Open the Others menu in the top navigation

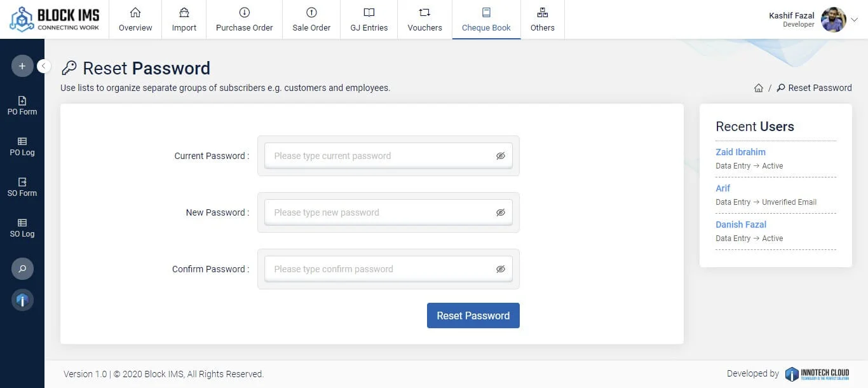[x=542, y=20]
